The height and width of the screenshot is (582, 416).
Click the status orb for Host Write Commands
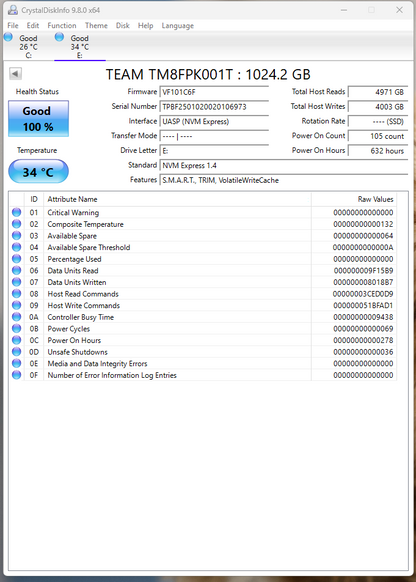coord(16,305)
